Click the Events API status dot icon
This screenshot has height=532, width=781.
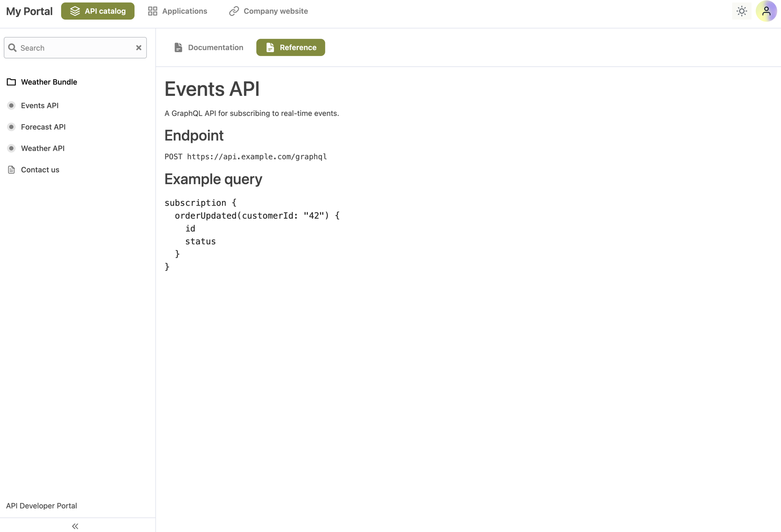11,106
